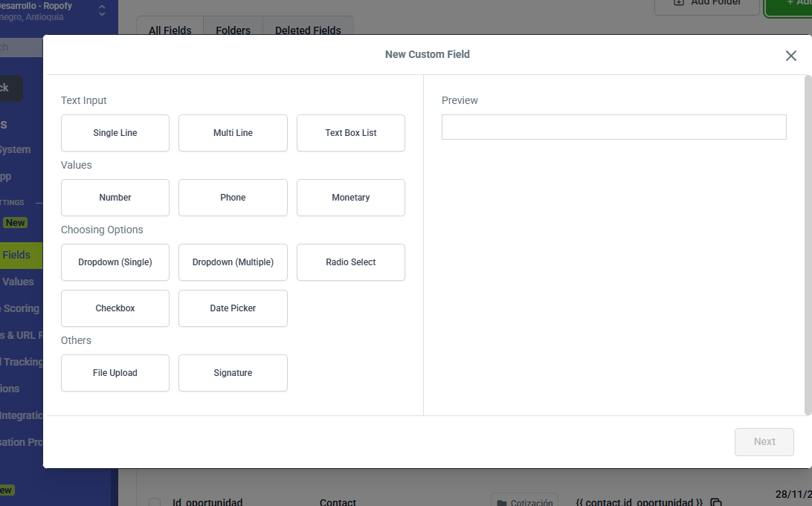Pick the Text Box List option
Screen dimensions: 812x506
pyautogui.click(x=350, y=133)
